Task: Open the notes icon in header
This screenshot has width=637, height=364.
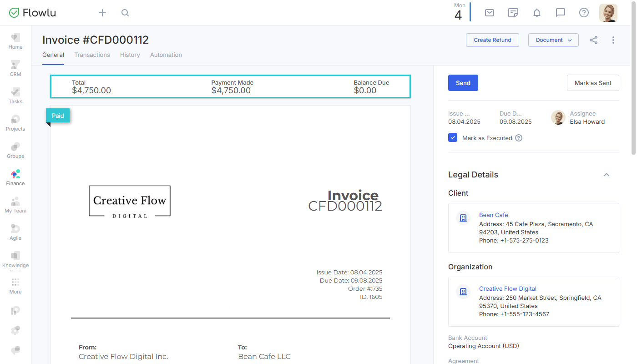Action: coord(513,13)
